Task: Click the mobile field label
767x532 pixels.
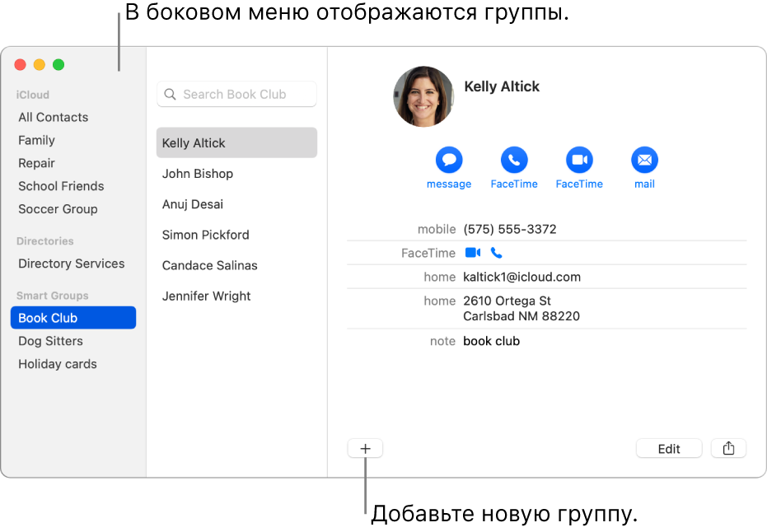Action: click(437, 229)
